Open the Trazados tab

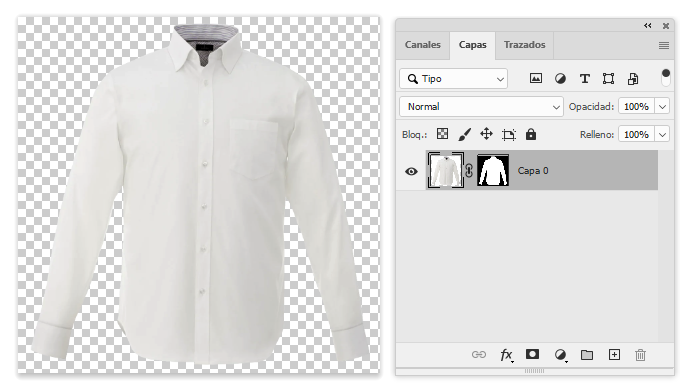pos(524,45)
